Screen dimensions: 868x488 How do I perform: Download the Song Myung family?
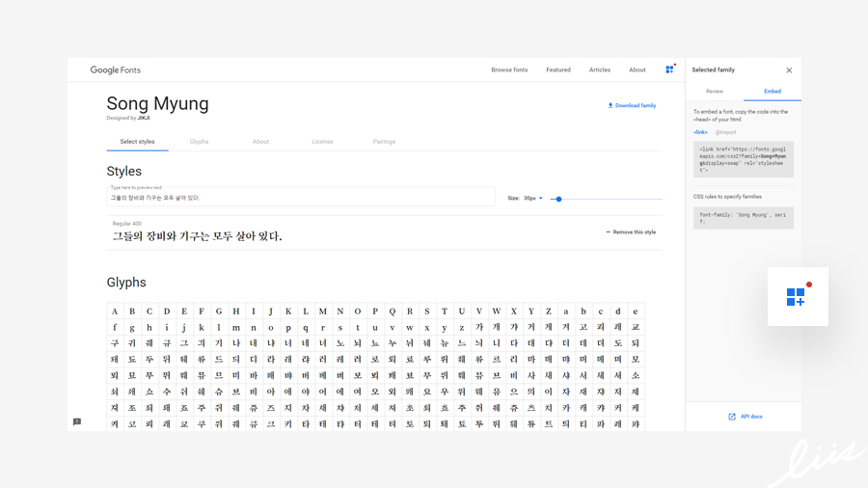(x=632, y=105)
